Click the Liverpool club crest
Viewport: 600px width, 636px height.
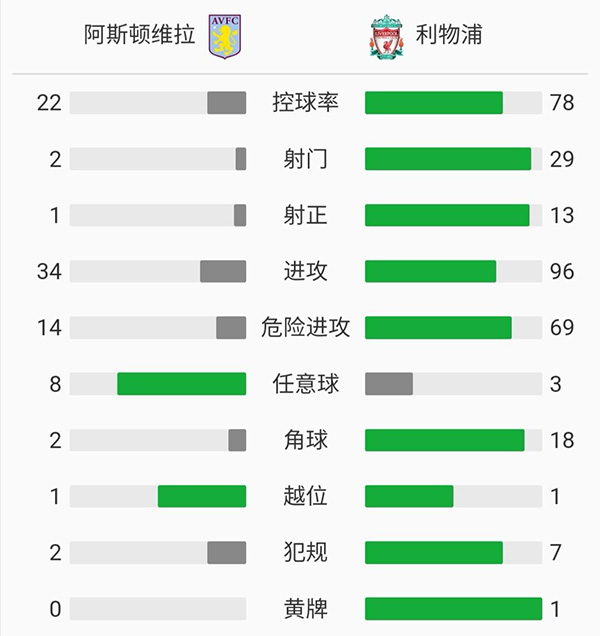(387, 36)
